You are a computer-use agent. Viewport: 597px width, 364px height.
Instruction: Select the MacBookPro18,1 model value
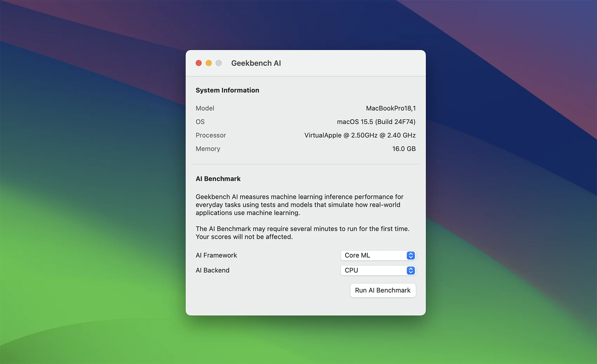pyautogui.click(x=391, y=108)
